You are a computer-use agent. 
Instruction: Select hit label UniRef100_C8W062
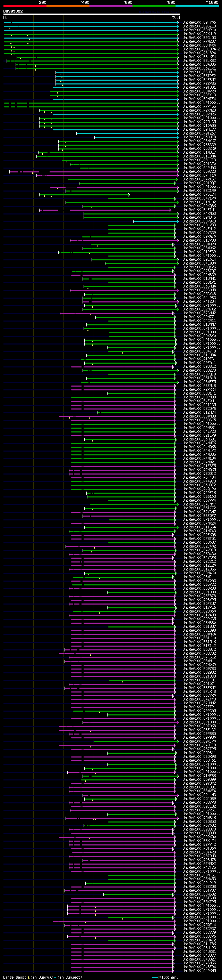click(199, 248)
